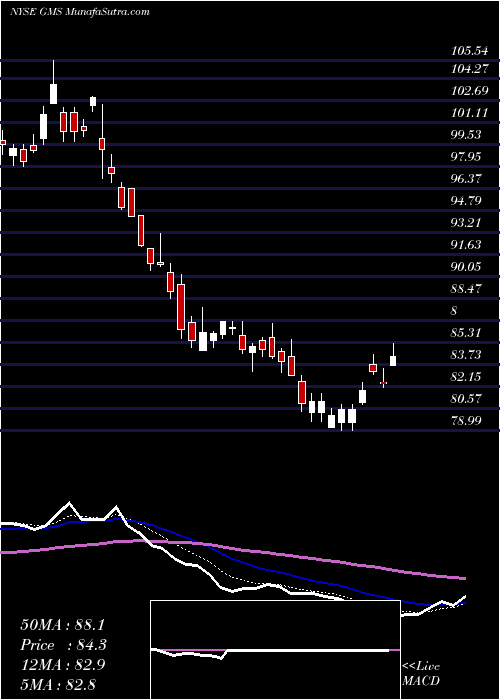
Task: Click the 5MA : 82.8 readout
Action: (x=58, y=684)
